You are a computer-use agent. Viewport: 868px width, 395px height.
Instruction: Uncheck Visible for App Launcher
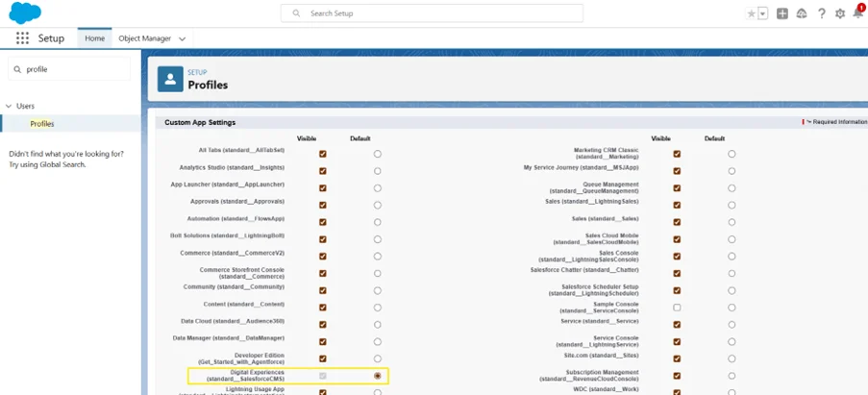[x=323, y=188]
